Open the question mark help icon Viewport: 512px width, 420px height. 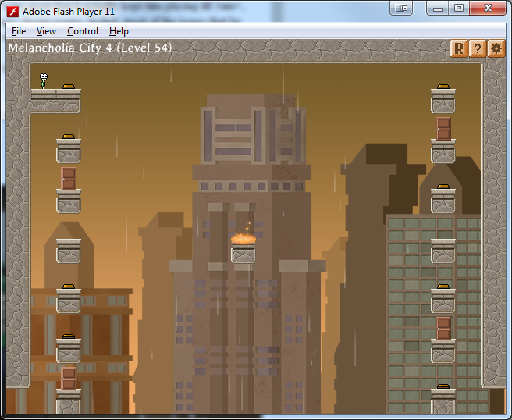click(x=478, y=48)
